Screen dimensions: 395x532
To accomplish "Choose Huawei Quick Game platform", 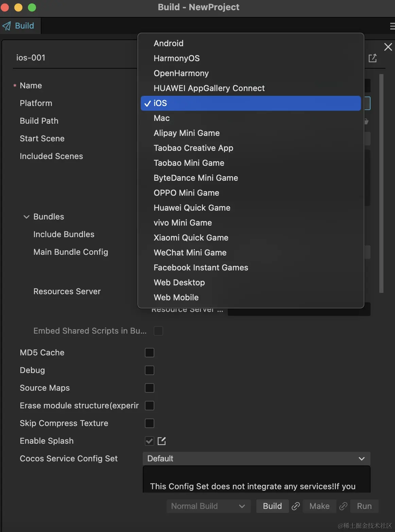I will point(251,208).
